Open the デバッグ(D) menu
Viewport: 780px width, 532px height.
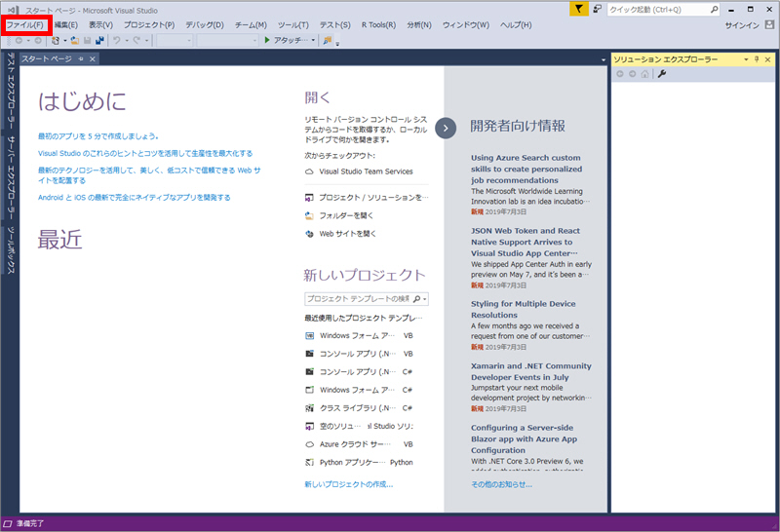coord(205,25)
